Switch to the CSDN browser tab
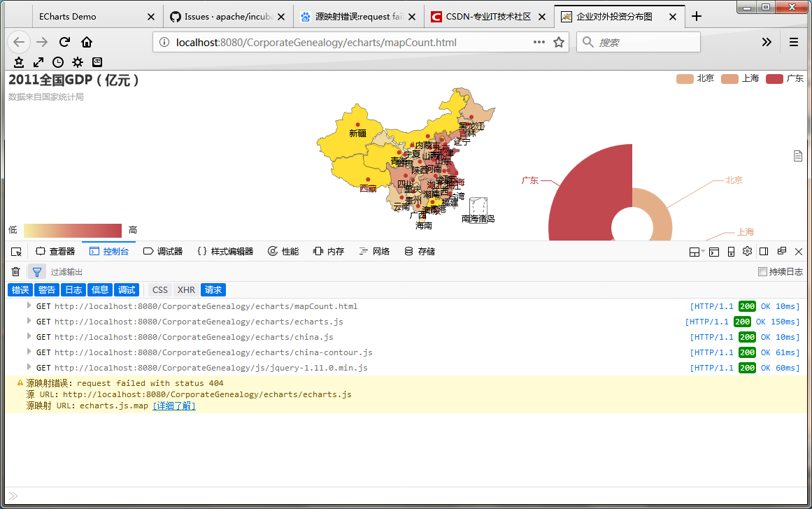This screenshot has height=509, width=812. [x=488, y=17]
